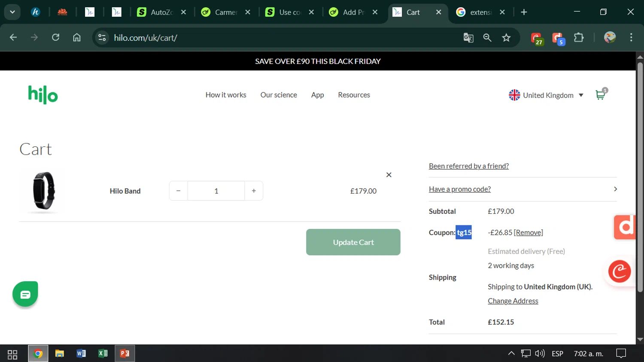
Task: Click the Change Address link
Action: pos(513,301)
